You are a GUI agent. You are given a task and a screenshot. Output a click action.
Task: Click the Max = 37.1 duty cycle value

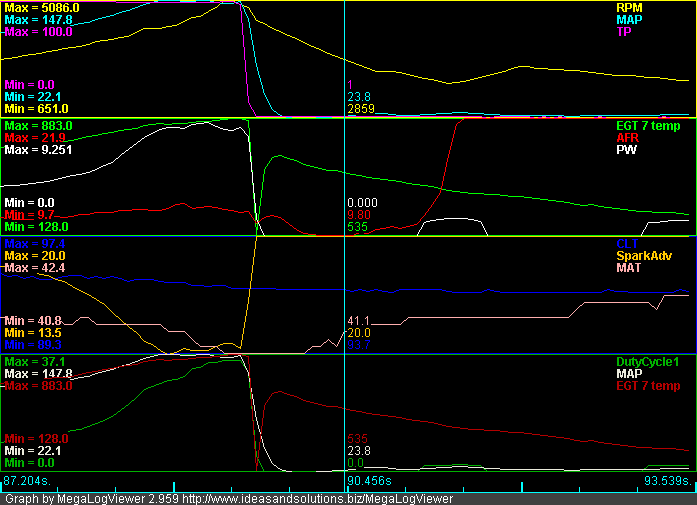tap(35, 362)
